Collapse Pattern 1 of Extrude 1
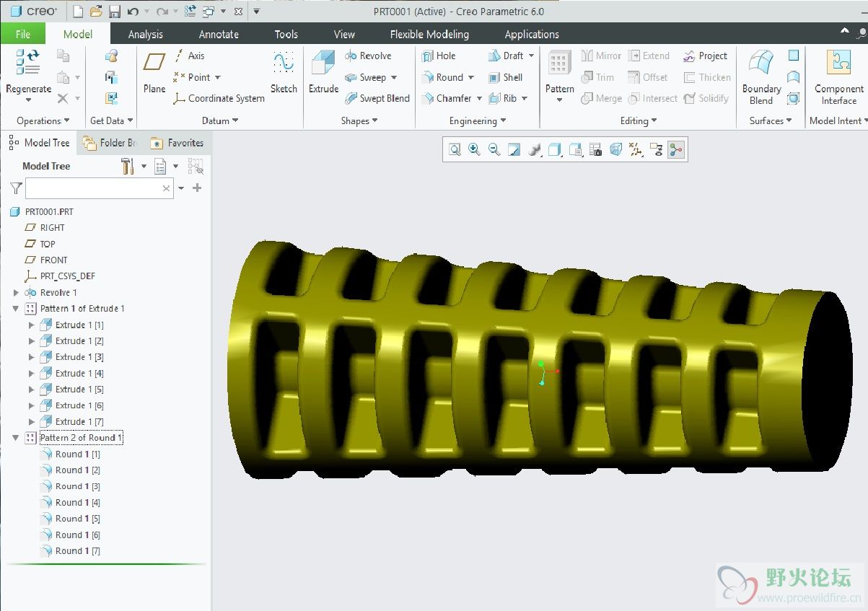Screen dimensions: 868x611 point(17,309)
